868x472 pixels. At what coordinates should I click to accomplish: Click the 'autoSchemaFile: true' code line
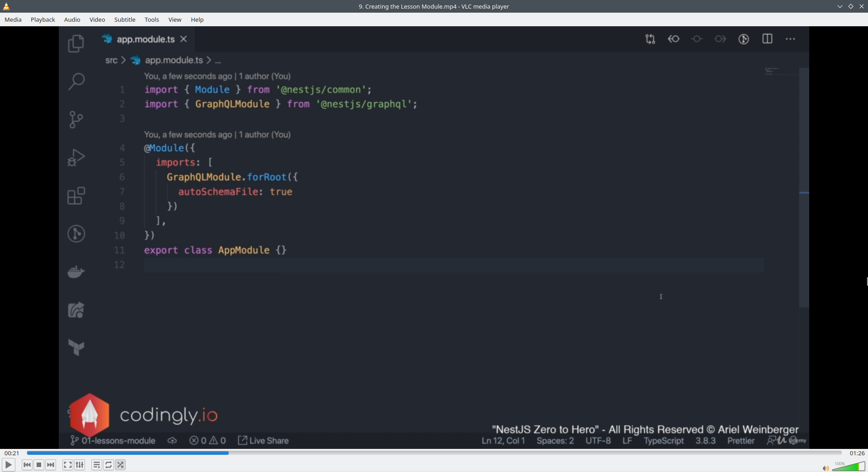click(235, 192)
